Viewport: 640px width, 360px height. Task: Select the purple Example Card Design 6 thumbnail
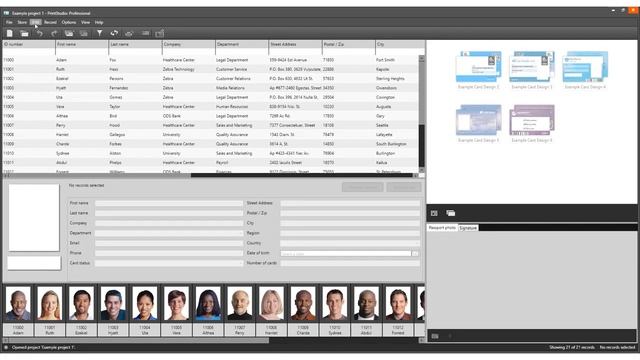532,120
